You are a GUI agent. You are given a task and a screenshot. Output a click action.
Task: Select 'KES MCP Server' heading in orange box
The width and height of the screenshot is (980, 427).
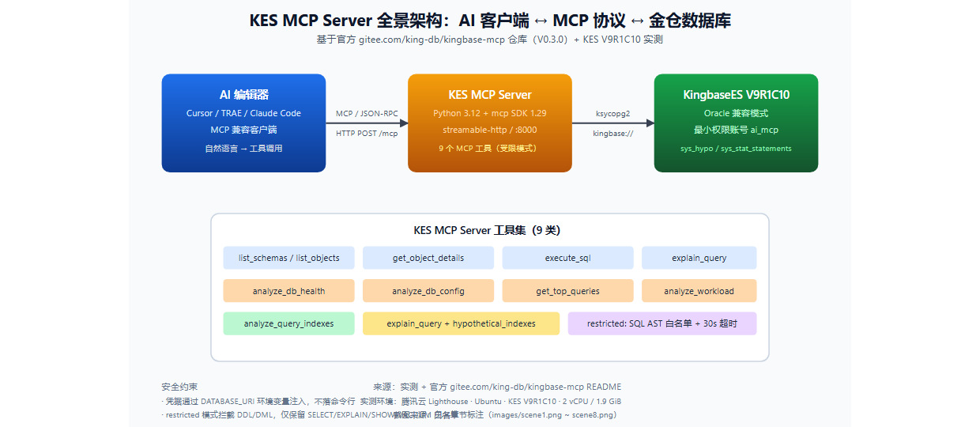(490, 94)
